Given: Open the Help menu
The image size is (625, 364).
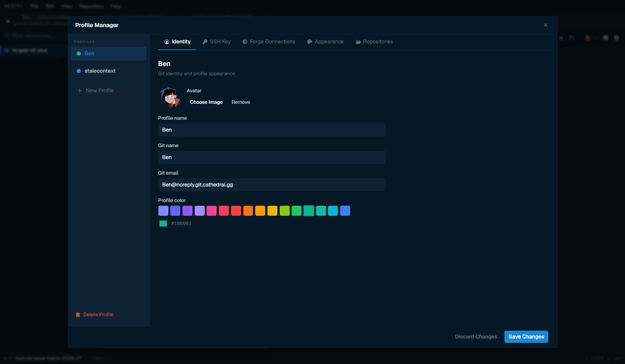Looking at the screenshot, I should 116,6.
